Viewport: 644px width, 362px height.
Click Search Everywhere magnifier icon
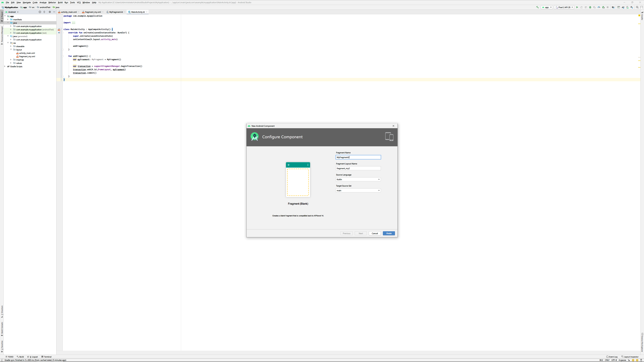pos(637,7)
